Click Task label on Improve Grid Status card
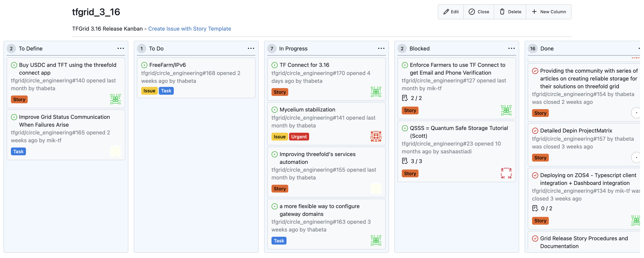 19,152
